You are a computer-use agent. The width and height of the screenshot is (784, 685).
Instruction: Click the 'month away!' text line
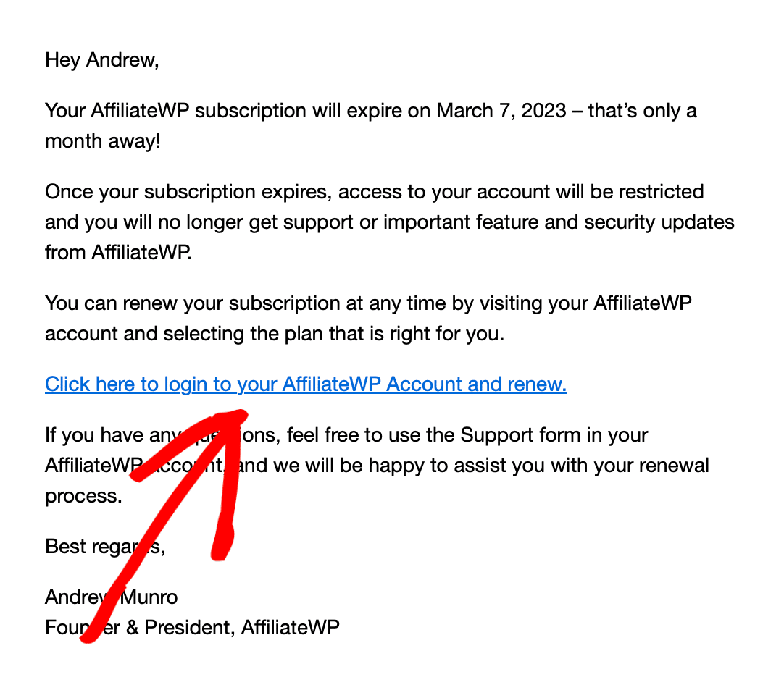point(102,141)
